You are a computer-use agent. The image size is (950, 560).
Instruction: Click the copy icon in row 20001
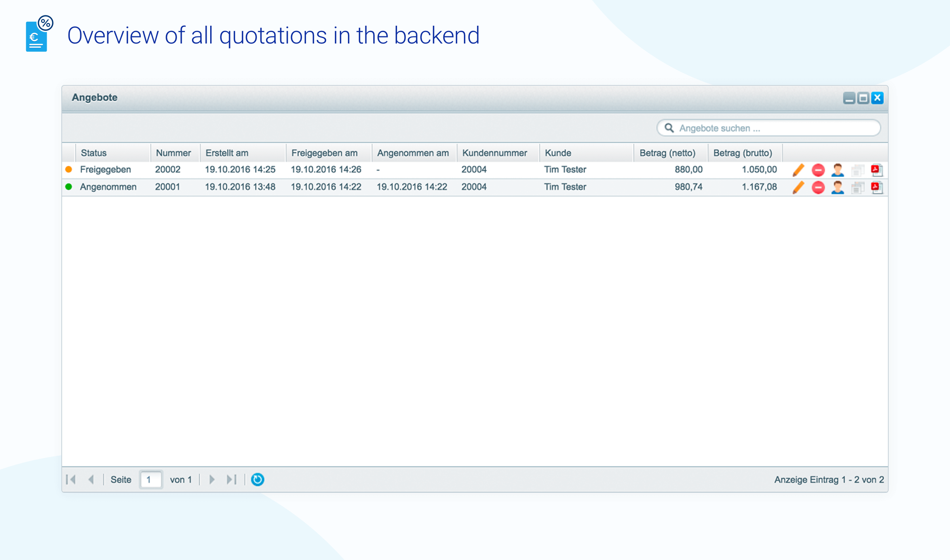857,188
